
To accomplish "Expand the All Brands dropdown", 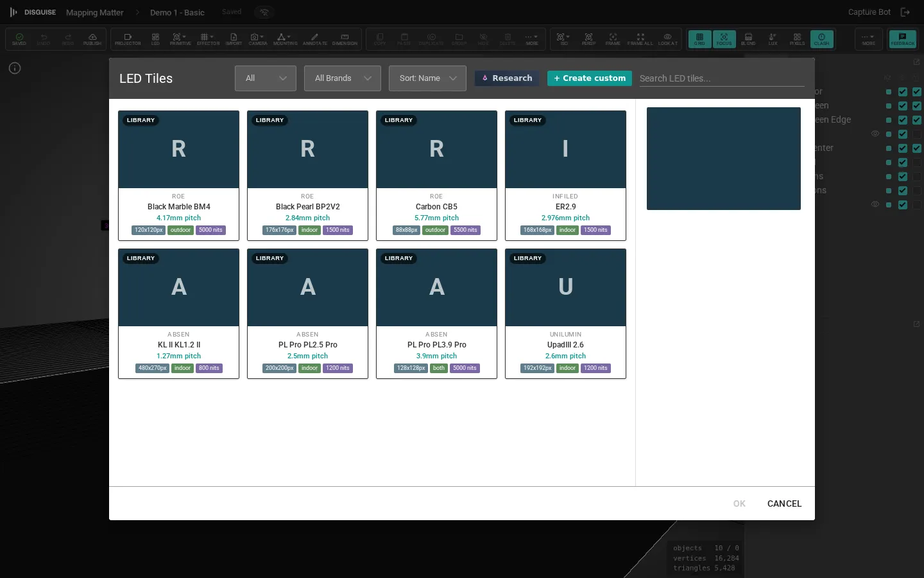I will click(343, 78).
